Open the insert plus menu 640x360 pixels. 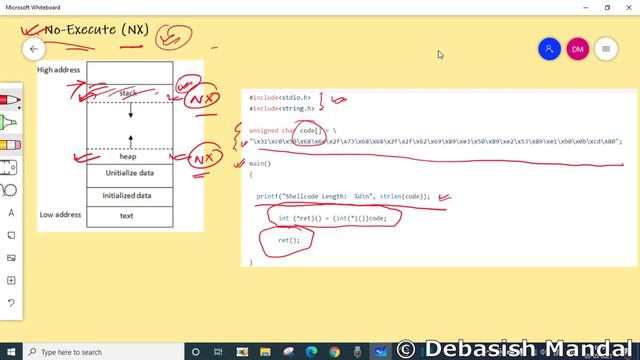[11, 280]
